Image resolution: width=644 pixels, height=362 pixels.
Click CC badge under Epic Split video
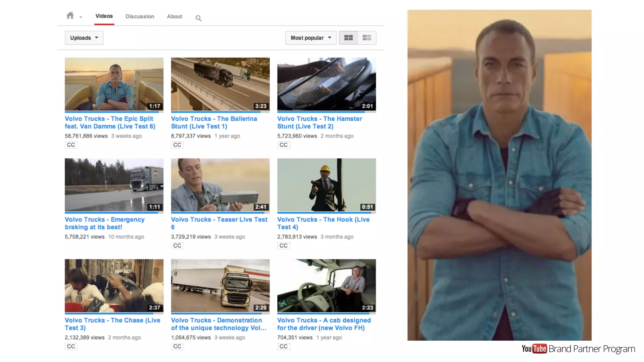pyautogui.click(x=71, y=145)
